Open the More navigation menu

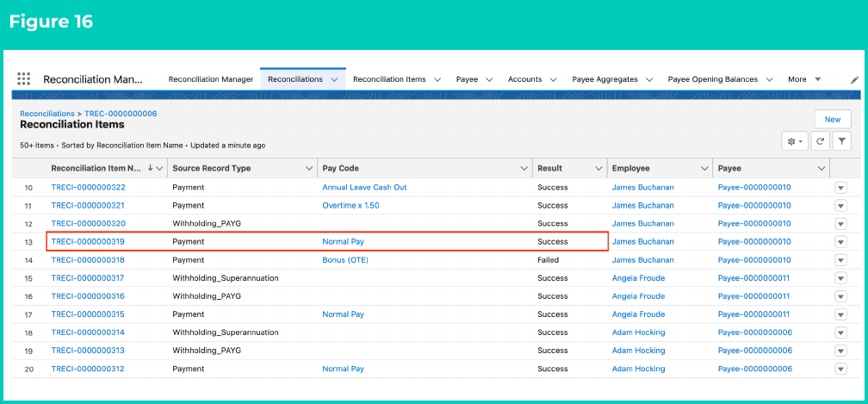pos(804,79)
